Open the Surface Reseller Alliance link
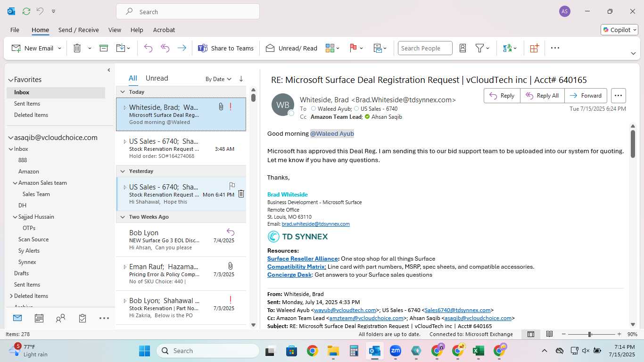 point(303,259)
